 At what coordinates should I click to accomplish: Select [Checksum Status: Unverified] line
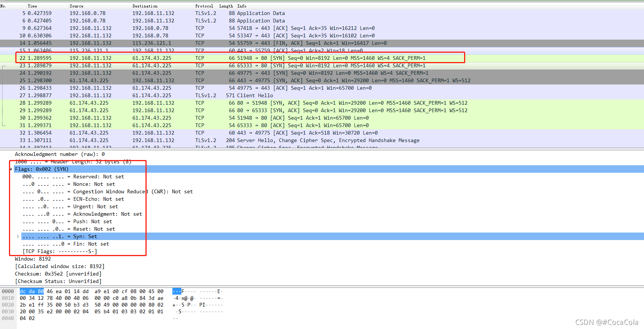(58, 281)
